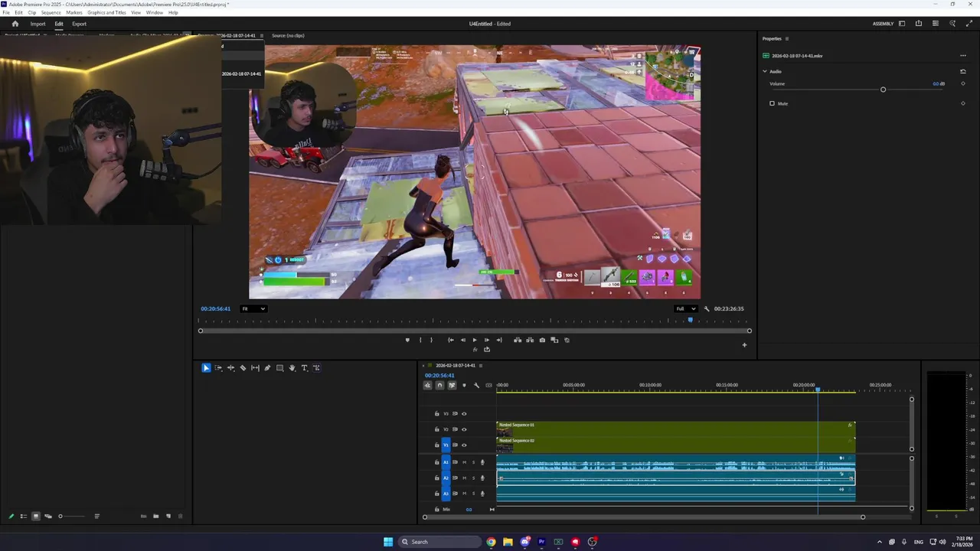980x551 pixels.
Task: Toggle Linked Selection in timeline
Action: 452,385
